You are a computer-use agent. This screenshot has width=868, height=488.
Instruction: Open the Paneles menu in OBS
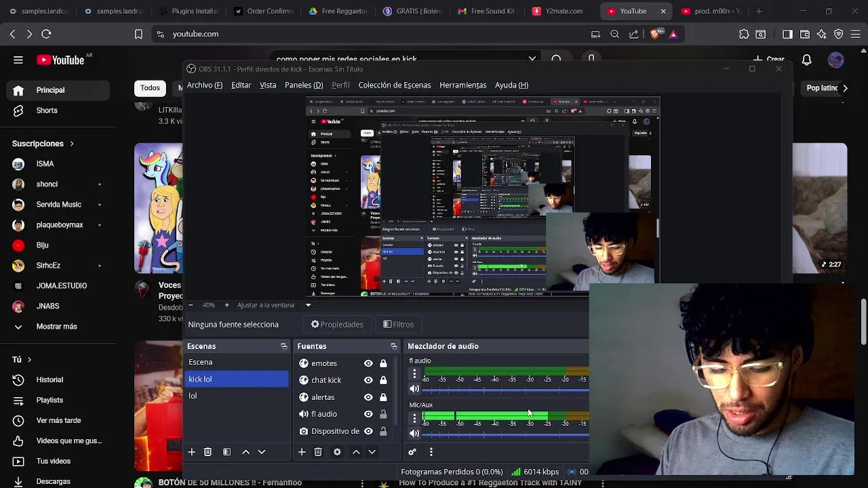coord(304,85)
